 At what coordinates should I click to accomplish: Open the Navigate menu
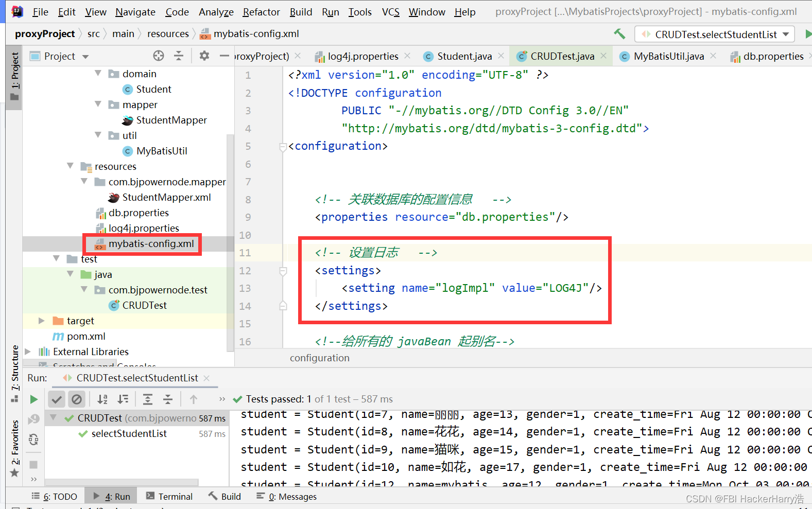point(135,11)
